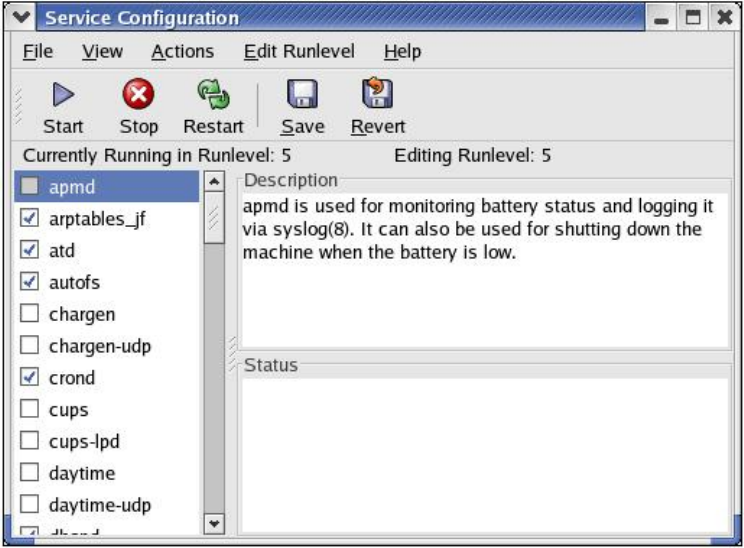Enable the cups service checkbox

[x=30, y=410]
